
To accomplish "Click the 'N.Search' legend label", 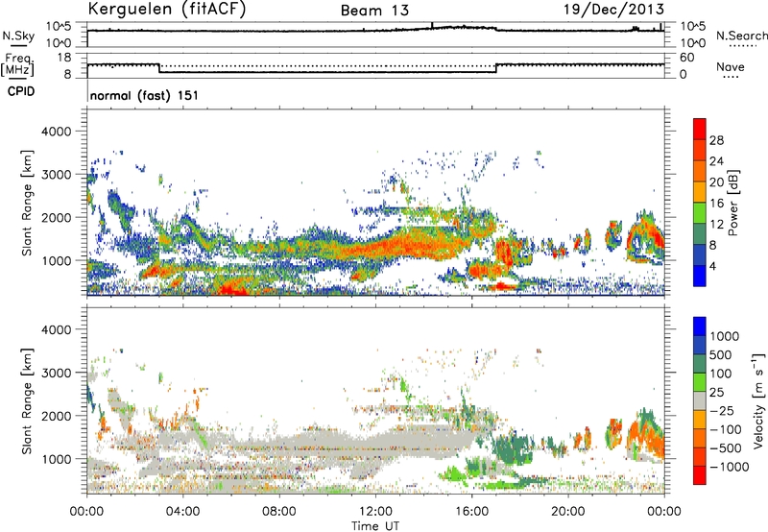I will (x=741, y=36).
